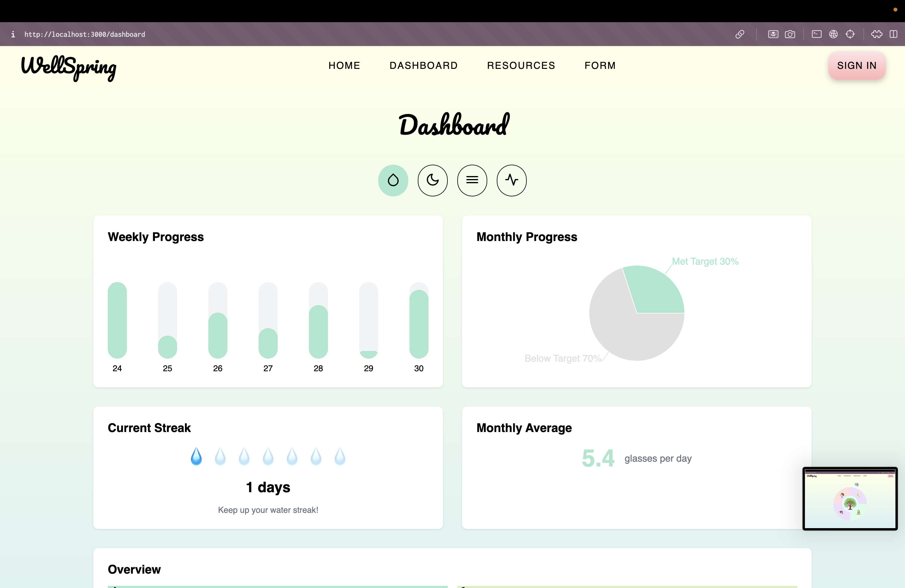Image resolution: width=905 pixels, height=588 pixels.
Task: Click the globe network icon
Action: (x=833, y=34)
